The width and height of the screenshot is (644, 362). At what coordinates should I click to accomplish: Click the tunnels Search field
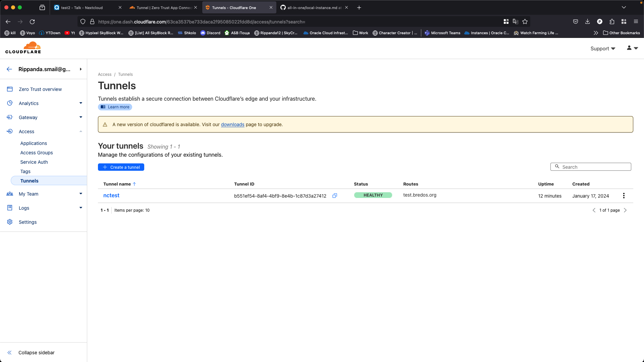tap(591, 167)
